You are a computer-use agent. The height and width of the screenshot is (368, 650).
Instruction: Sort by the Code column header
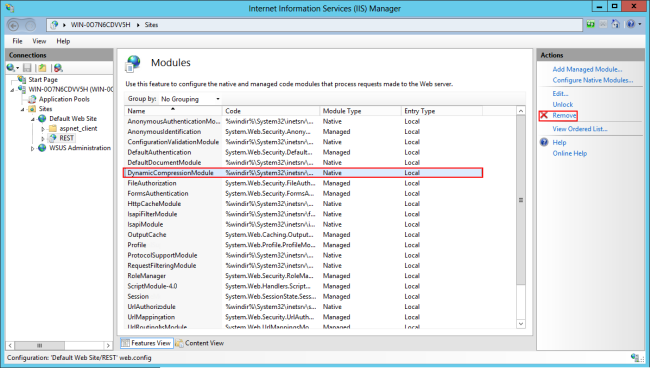tap(271, 111)
